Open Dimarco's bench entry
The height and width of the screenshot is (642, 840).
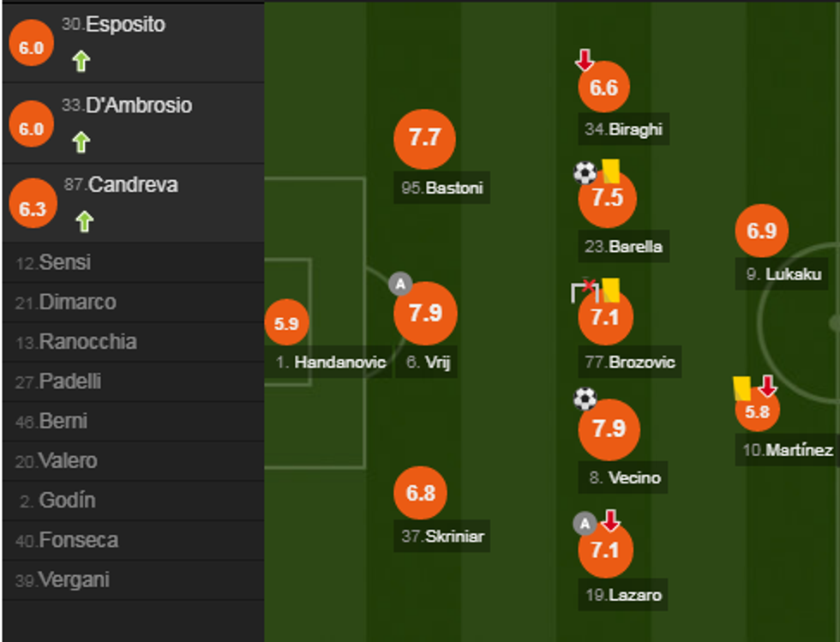[77, 303]
